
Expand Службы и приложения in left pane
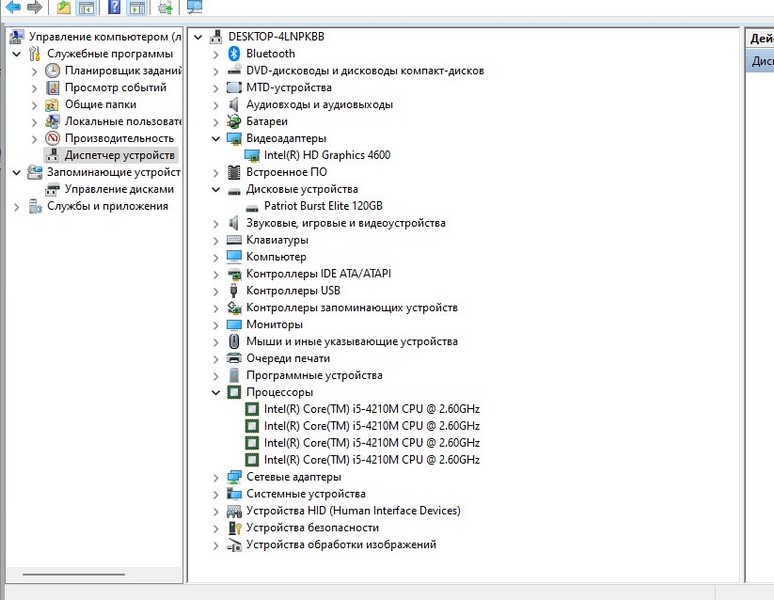tap(16, 206)
